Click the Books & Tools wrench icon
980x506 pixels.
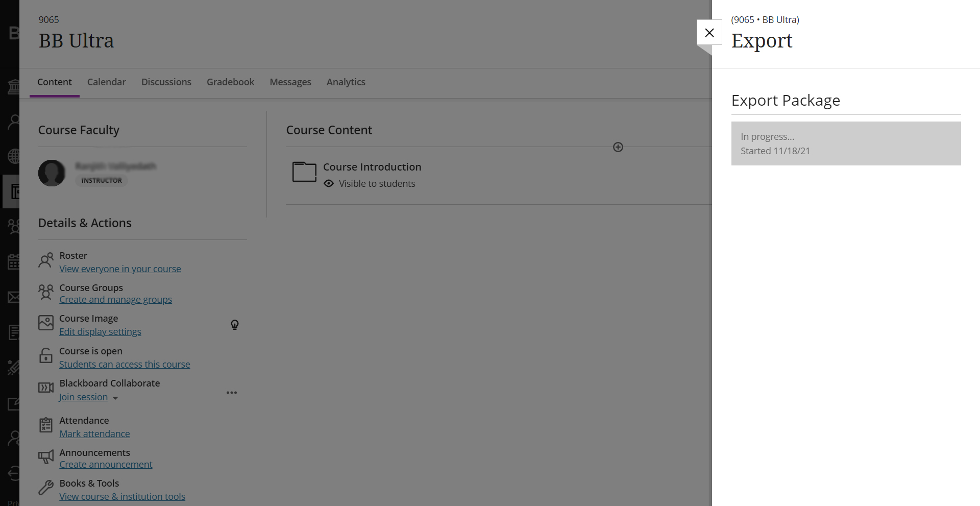pyautogui.click(x=46, y=488)
